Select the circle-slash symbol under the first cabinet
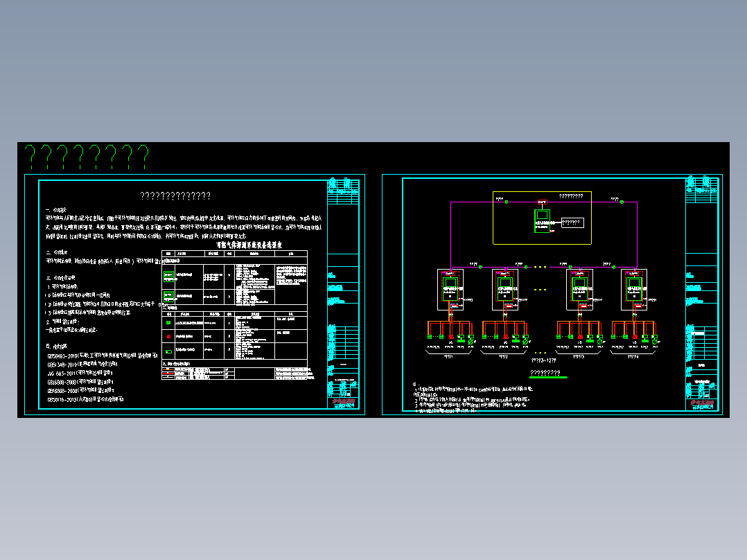Image resolution: width=747 pixels, height=560 pixels. pyautogui.click(x=471, y=342)
